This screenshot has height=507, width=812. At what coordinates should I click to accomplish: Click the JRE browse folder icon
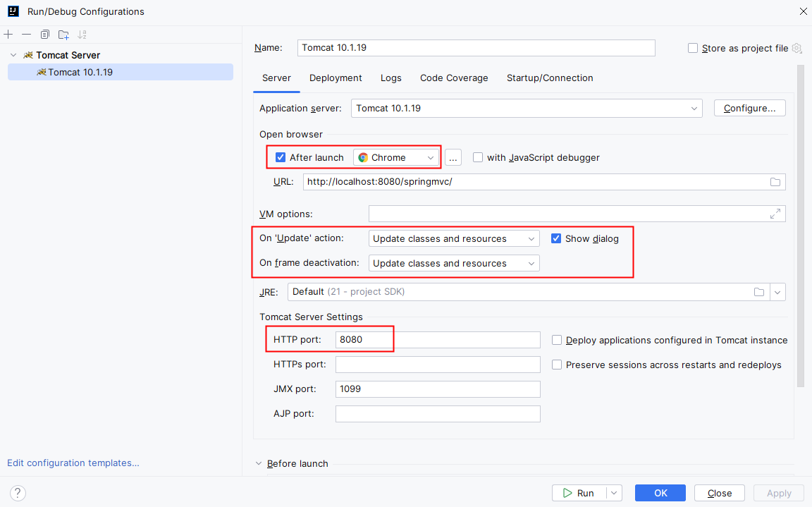coord(759,292)
